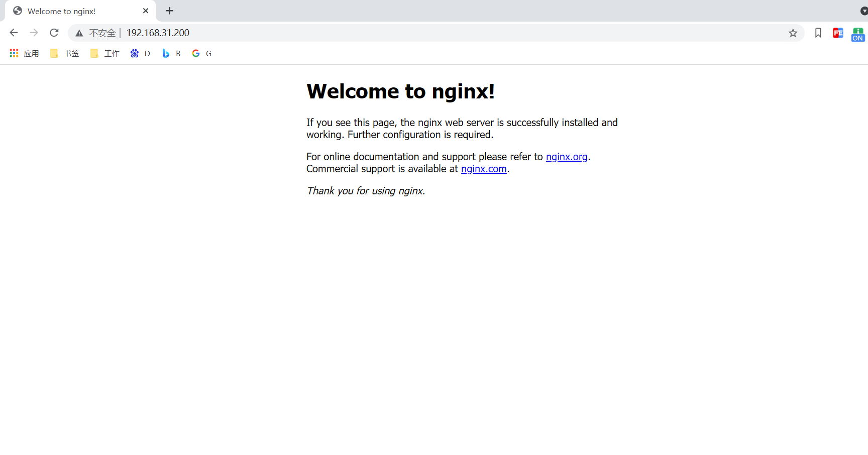Open the 应用 apps shortcut

[24, 53]
